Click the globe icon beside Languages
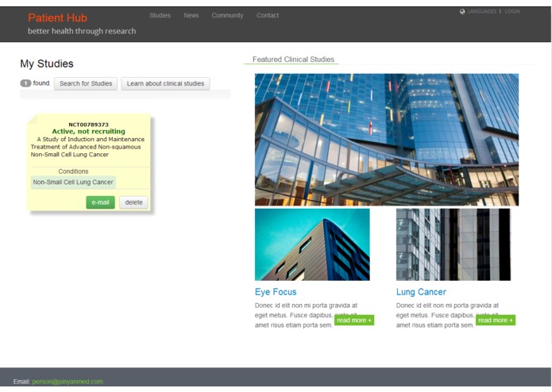Viewport: 552px width, 392px height. pos(462,11)
